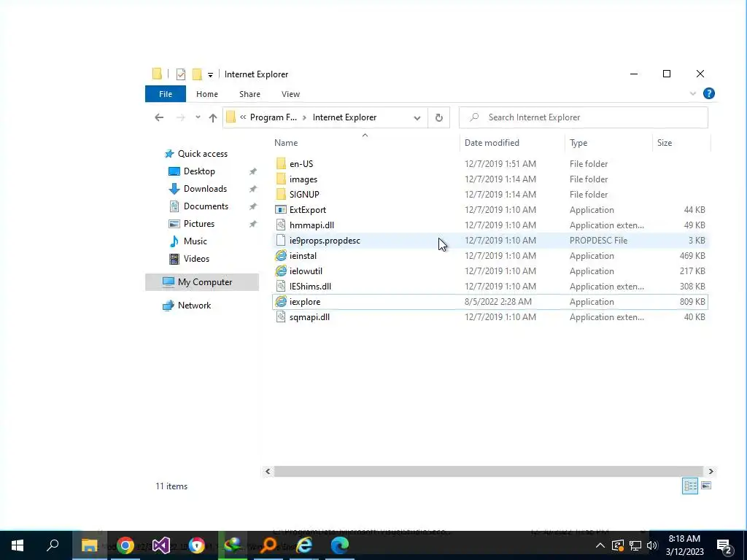Select the iexplore application icon

[x=281, y=301]
